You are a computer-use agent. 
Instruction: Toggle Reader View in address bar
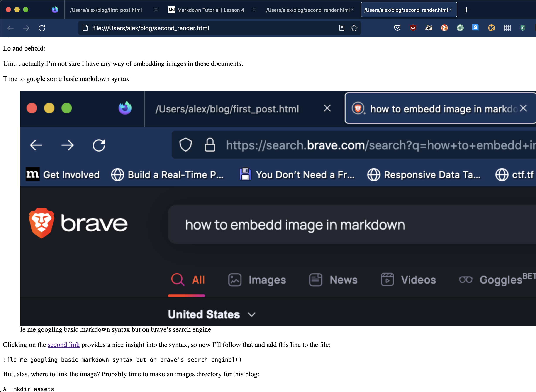(x=342, y=28)
